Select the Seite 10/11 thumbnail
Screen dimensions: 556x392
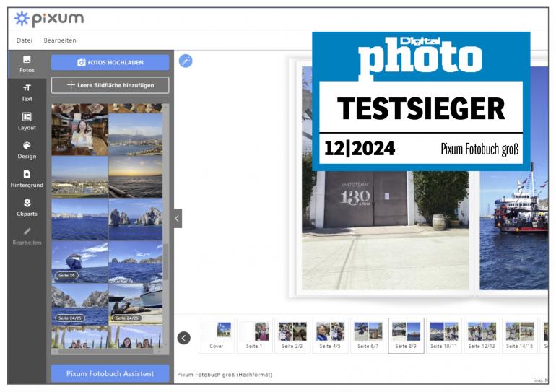pyautogui.click(x=444, y=335)
